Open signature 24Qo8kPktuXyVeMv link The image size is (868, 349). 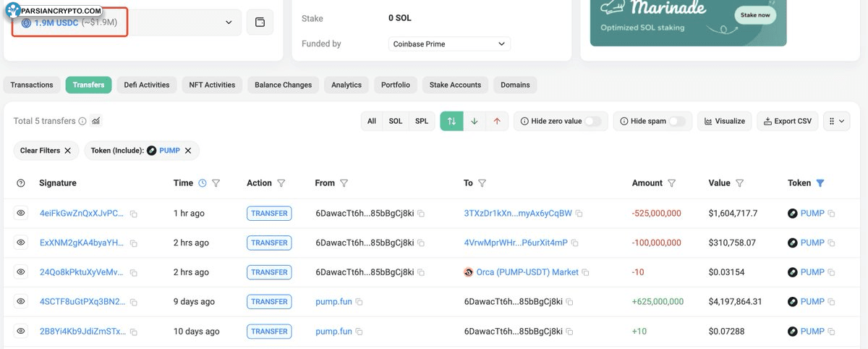(82, 272)
